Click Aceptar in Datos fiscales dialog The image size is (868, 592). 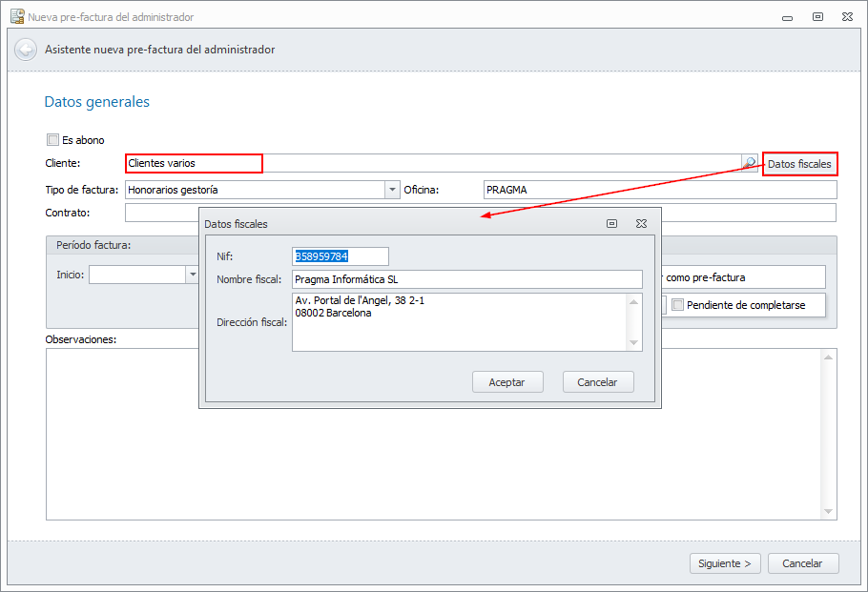tap(507, 382)
